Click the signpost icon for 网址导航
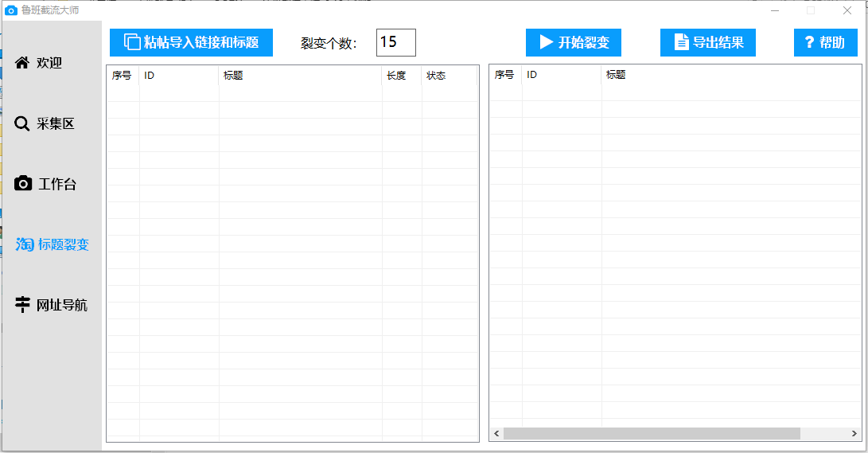This screenshot has height=453, width=868. 23,305
